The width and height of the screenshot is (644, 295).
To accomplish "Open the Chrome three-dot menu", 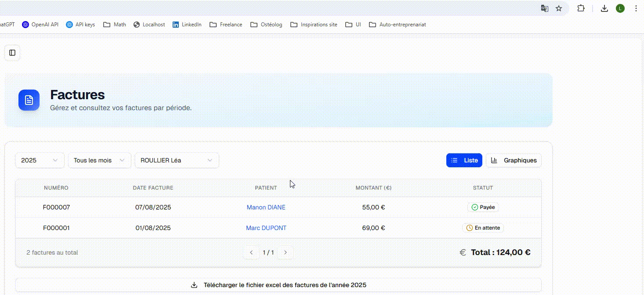I will [x=636, y=8].
